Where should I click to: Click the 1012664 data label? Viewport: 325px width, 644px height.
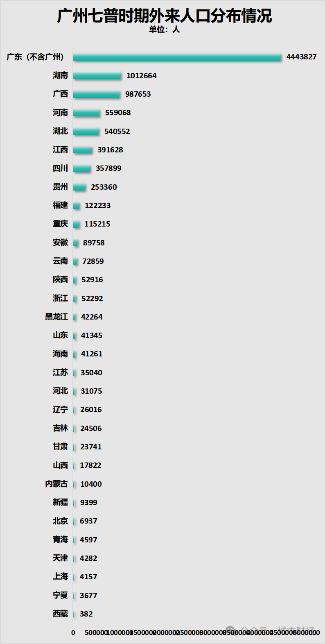[141, 76]
